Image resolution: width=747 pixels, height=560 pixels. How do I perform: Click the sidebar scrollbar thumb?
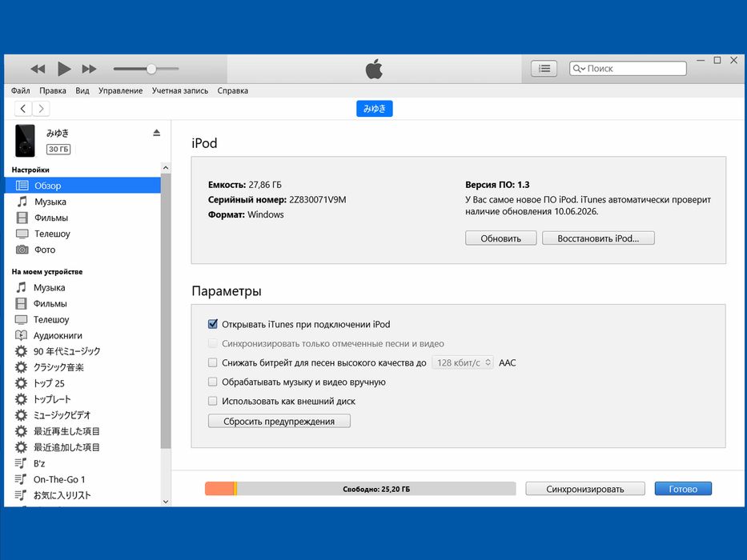pyautogui.click(x=165, y=311)
